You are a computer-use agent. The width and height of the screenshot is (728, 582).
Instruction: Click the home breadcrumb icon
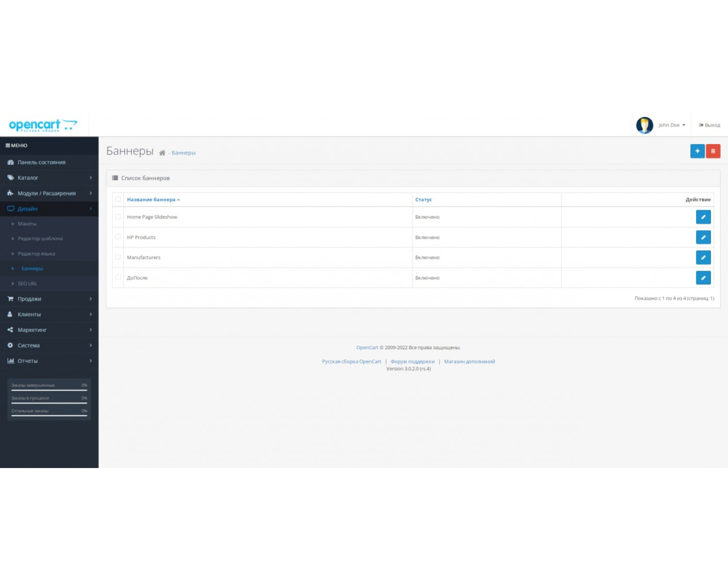point(162,152)
